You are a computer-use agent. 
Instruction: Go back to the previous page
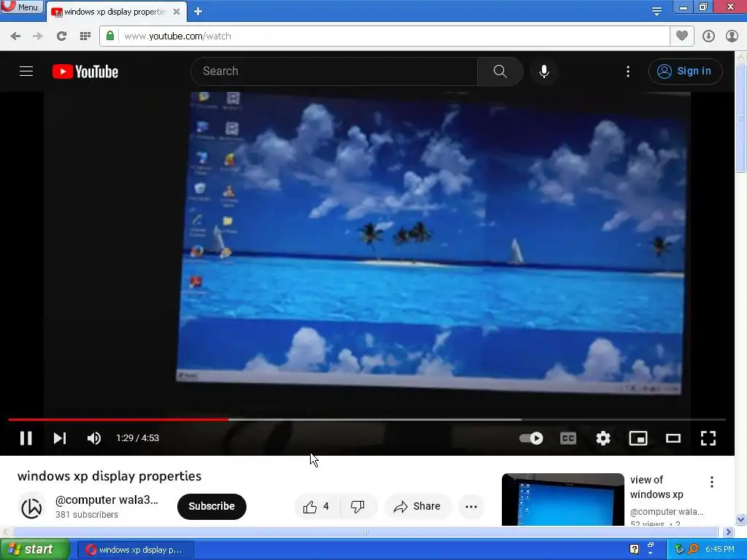tap(15, 36)
